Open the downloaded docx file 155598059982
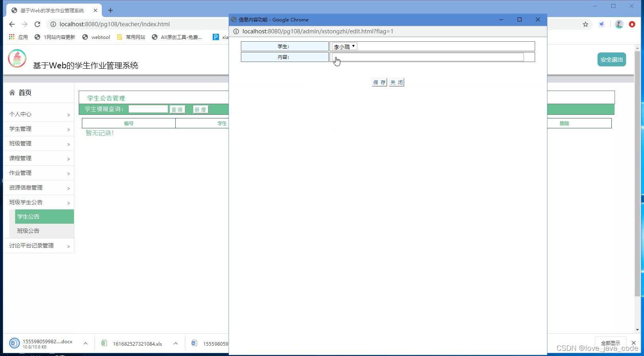This screenshot has height=356, width=644. pos(41,343)
